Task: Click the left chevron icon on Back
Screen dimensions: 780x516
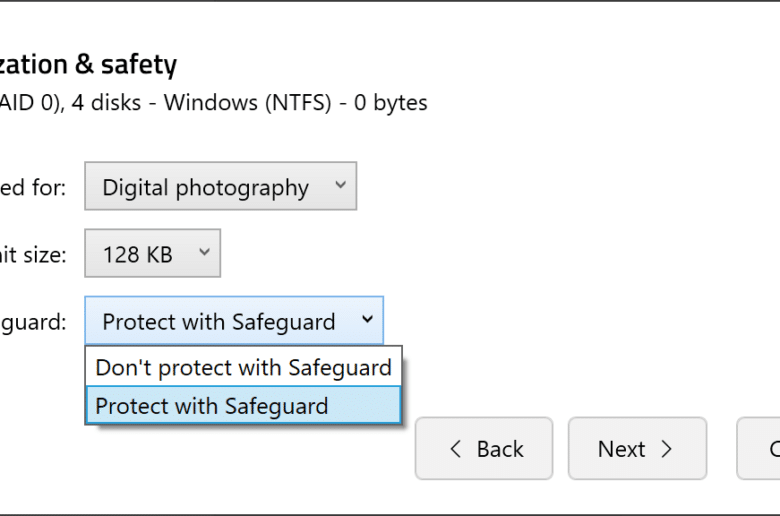Action: (455, 449)
